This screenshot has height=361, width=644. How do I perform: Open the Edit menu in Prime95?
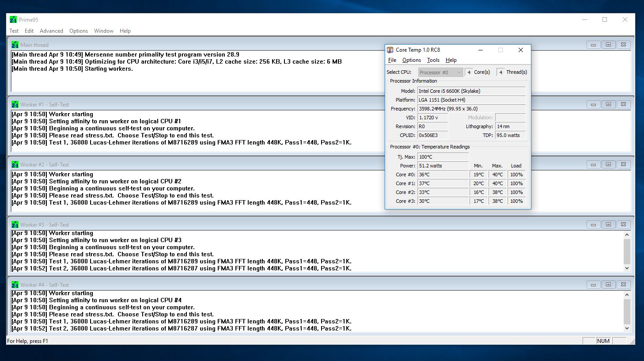pos(29,31)
